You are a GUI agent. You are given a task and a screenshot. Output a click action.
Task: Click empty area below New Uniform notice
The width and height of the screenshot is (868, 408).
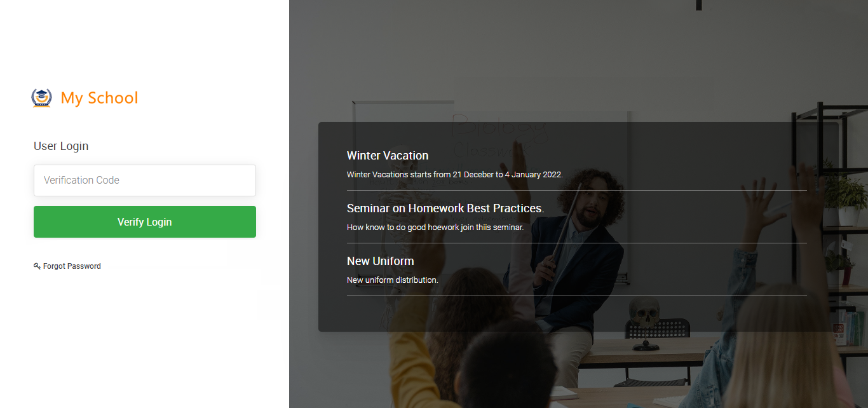tap(577, 314)
